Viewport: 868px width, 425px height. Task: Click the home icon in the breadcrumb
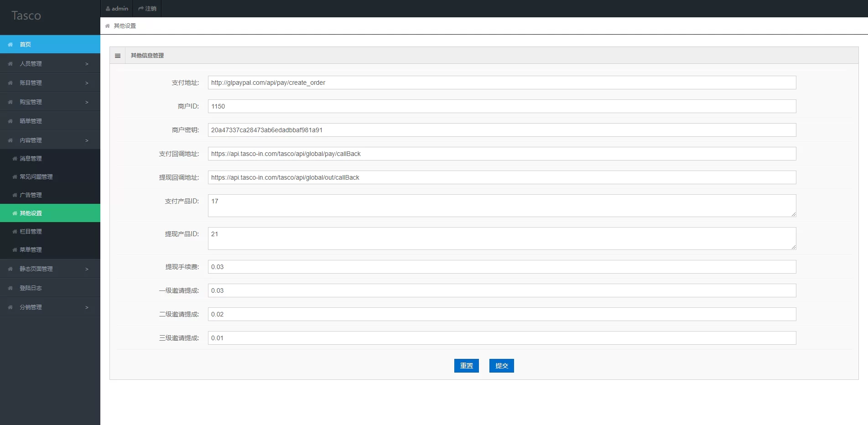point(108,26)
